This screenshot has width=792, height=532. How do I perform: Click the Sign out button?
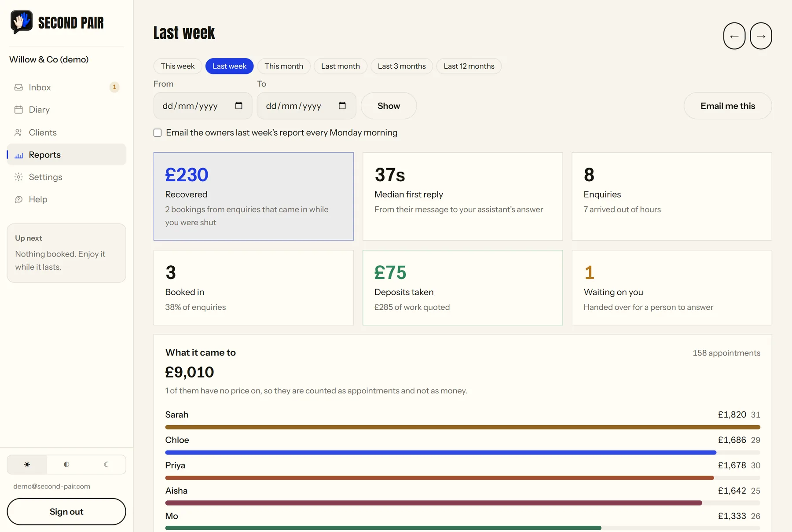coord(66,512)
